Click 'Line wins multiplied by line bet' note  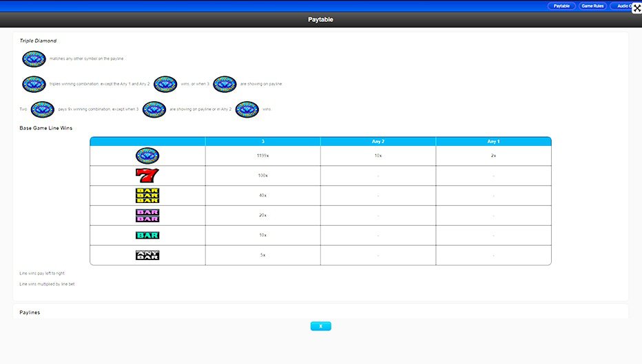47,284
